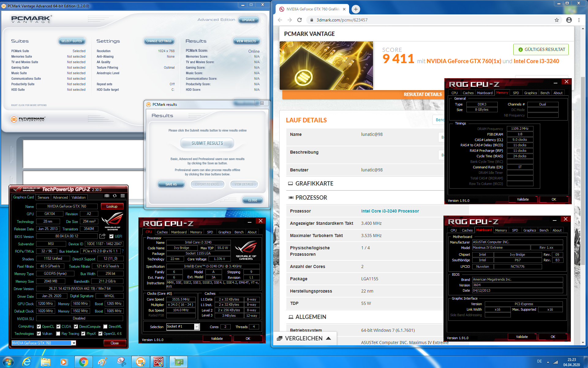Toggle the PhysX checkbox

point(83,334)
